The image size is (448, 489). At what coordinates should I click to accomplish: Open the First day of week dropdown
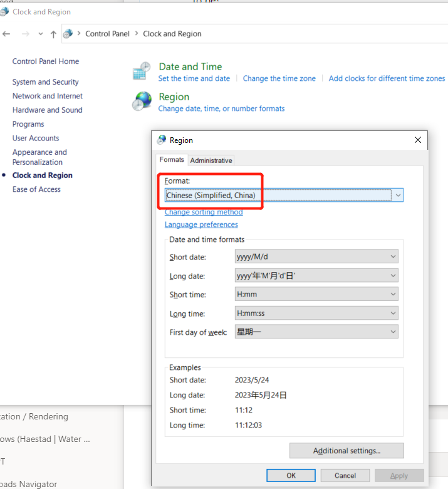tap(316, 332)
